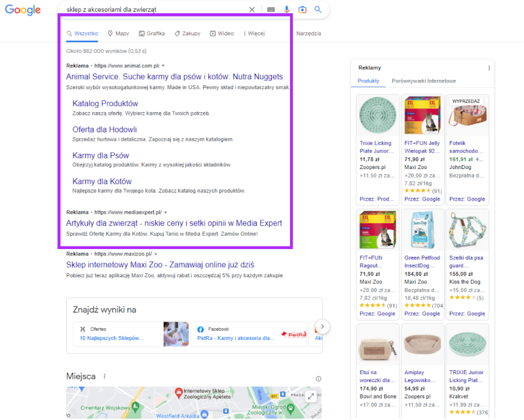Switch to the Wideo tab
The image size is (524, 420).
coord(222,33)
